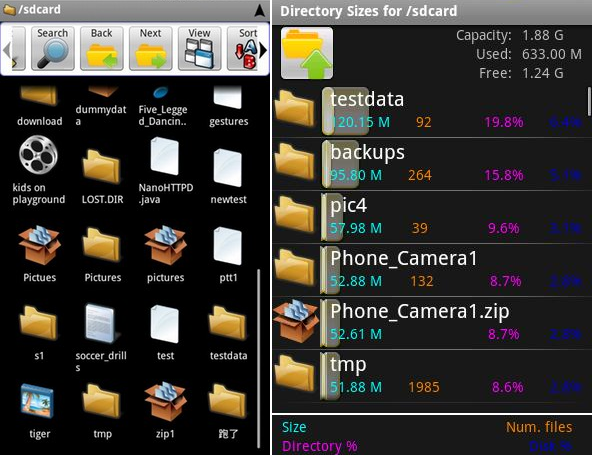Open the Search toolbar button
Image resolution: width=592 pixels, height=455 pixels.
52,48
